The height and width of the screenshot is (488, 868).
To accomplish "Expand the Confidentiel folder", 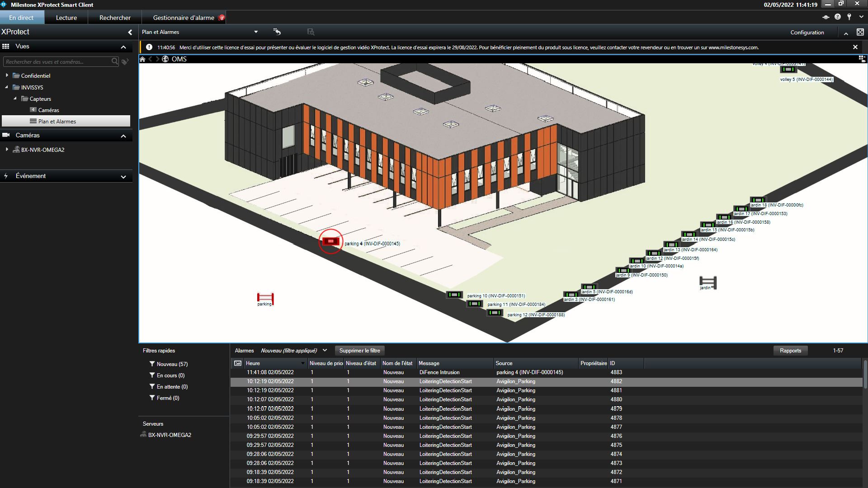I will pyautogui.click(x=7, y=75).
